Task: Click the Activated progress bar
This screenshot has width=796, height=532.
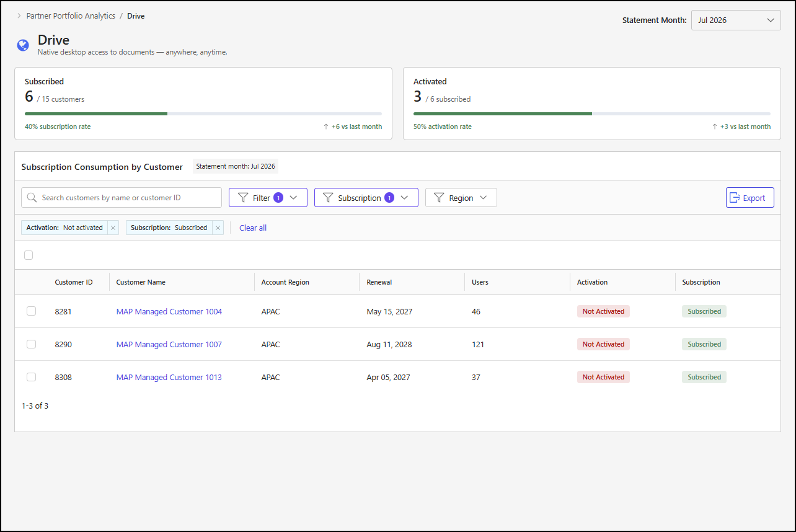Action: (x=592, y=113)
